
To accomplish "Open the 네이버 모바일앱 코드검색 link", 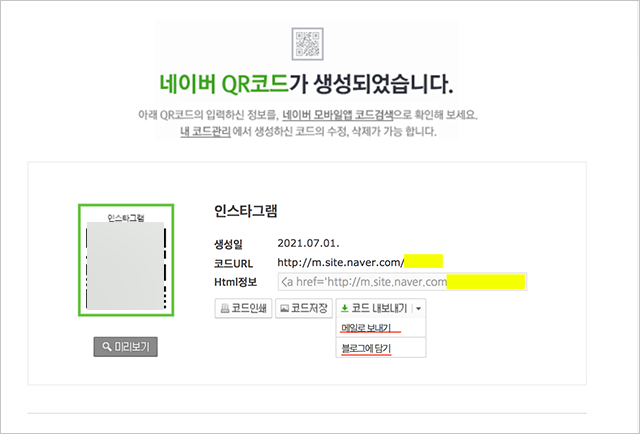I will (338, 115).
